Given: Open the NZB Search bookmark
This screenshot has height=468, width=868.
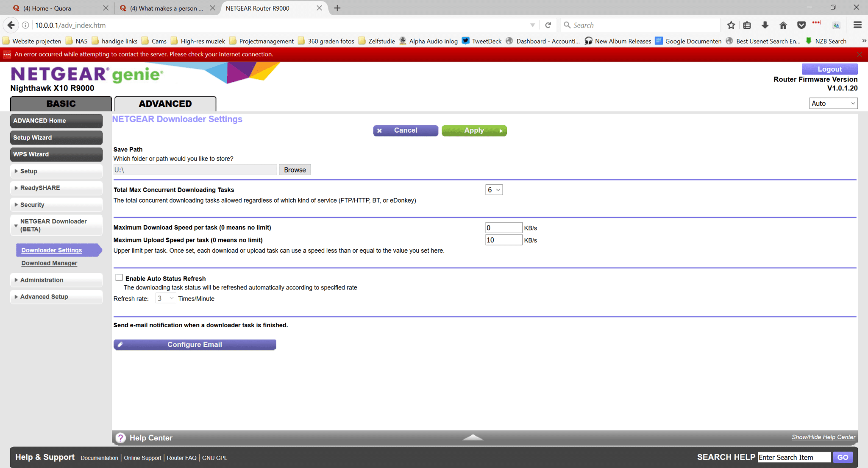Looking at the screenshot, I should 826,41.
